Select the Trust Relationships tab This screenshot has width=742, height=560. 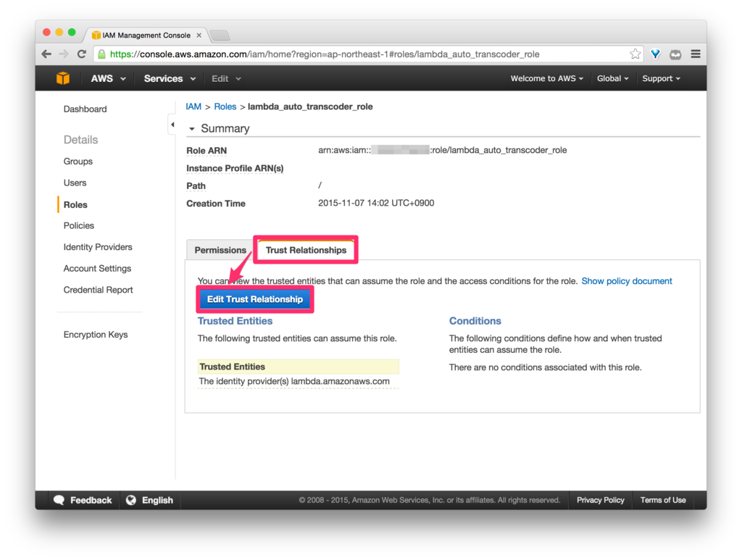point(306,250)
